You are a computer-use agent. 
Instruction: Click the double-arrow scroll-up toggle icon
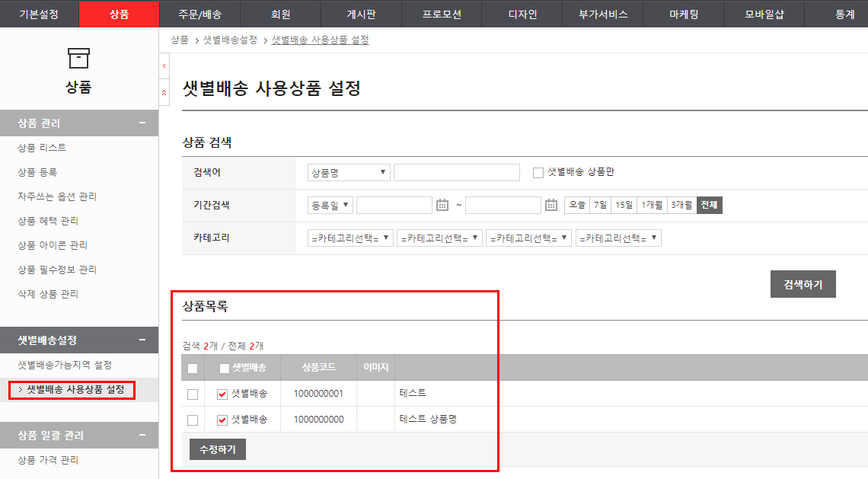pos(164,92)
